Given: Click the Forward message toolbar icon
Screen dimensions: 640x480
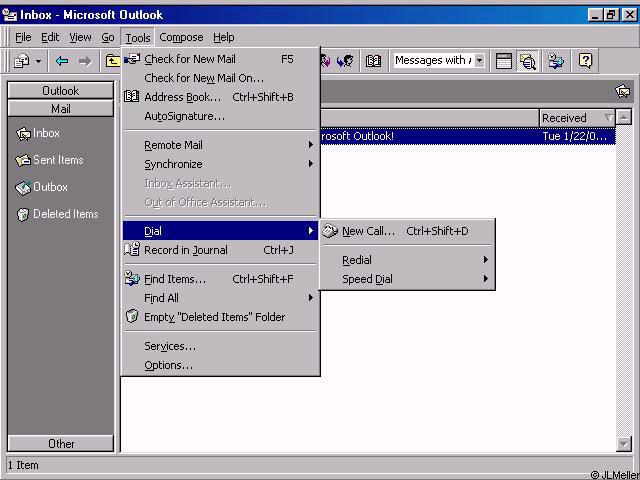Looking at the screenshot, I should pos(345,61).
